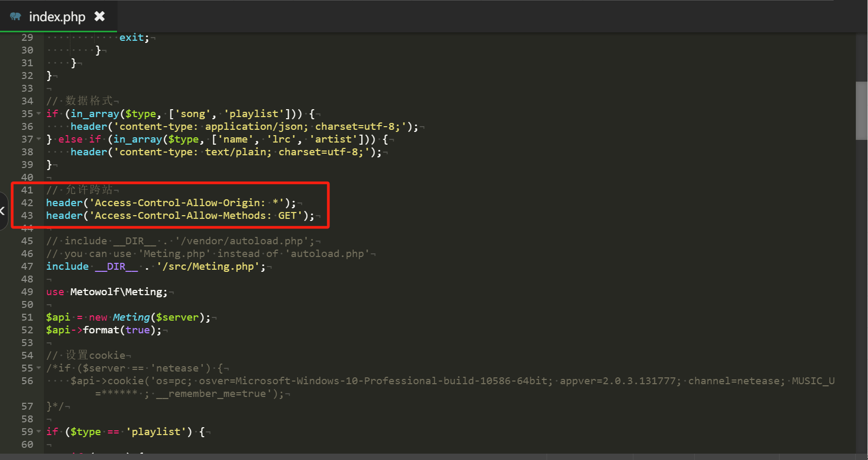Click line number 42 in the gutter
This screenshot has height=460, width=868.
(27, 203)
